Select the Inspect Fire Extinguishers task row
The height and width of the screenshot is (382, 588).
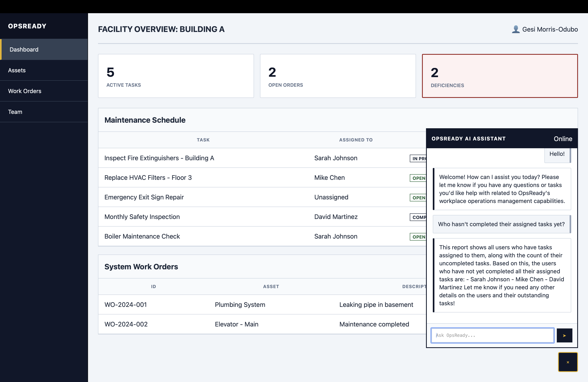coord(159,158)
